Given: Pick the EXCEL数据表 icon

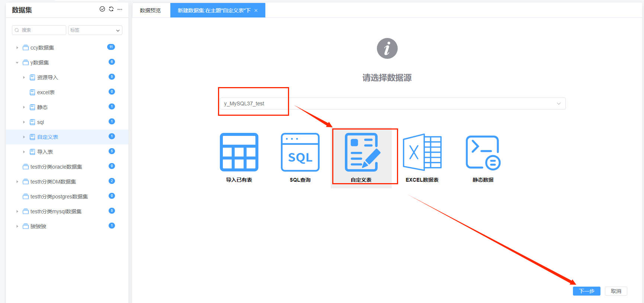Looking at the screenshot, I should coord(422,152).
